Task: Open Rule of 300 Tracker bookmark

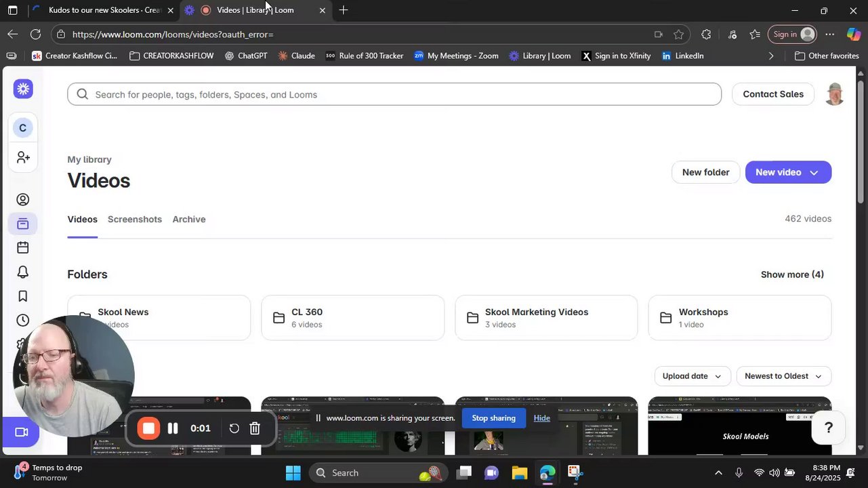Action: [x=365, y=56]
